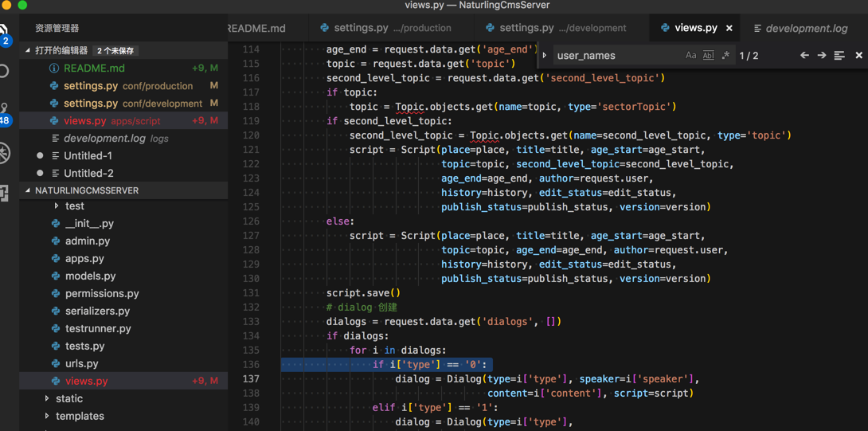Click the 1 / 2 match counter
The image size is (868, 431).
coord(749,56)
